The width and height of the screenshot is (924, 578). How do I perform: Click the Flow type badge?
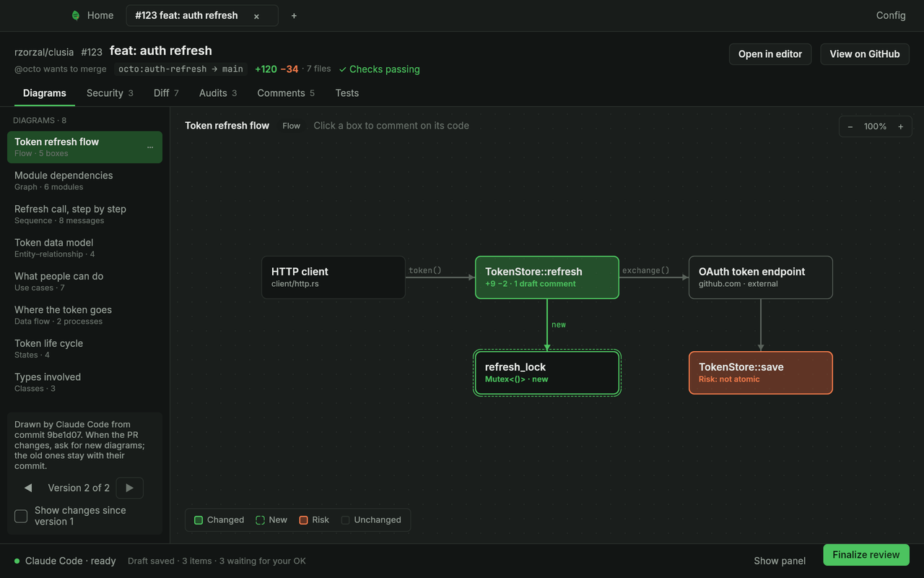tap(292, 126)
